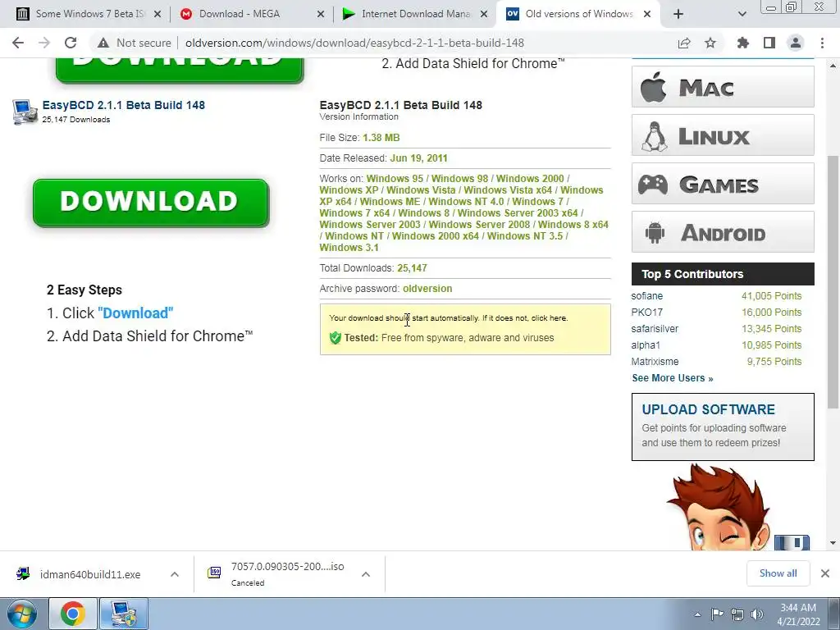Click the "click here" manual download text
This screenshot has height=630, width=840.
click(x=549, y=318)
